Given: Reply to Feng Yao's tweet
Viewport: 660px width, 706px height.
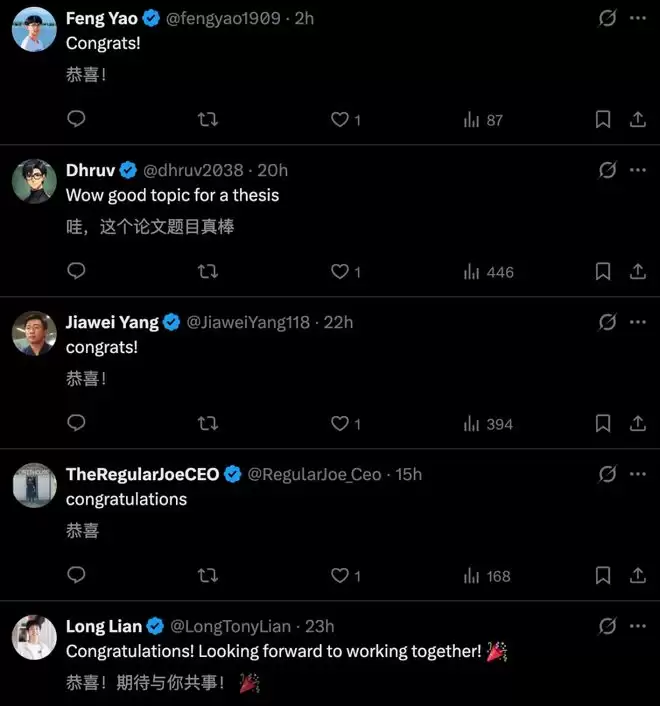Looking at the screenshot, I should coord(76,119).
